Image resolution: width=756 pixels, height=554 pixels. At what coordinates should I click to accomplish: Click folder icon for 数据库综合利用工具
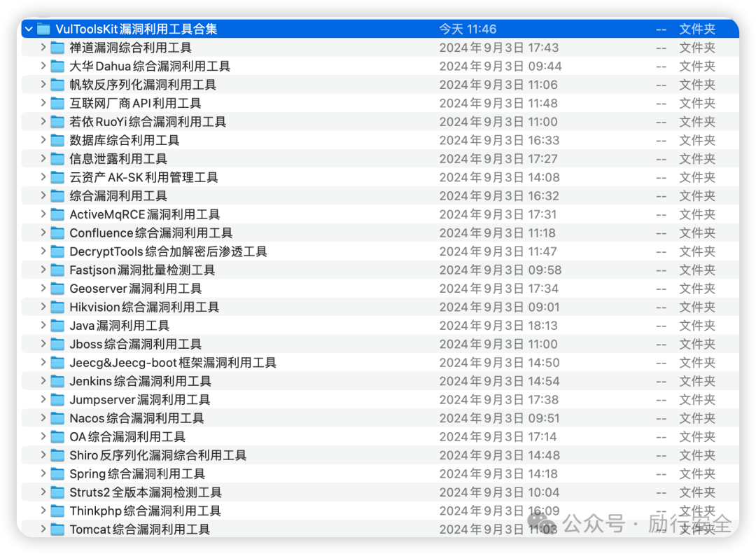(x=57, y=141)
